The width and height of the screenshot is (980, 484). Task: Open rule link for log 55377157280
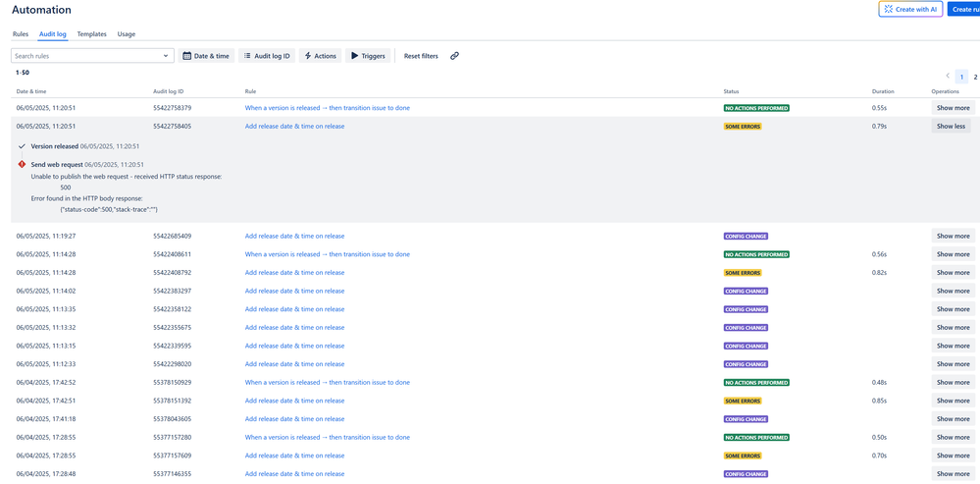(x=328, y=437)
